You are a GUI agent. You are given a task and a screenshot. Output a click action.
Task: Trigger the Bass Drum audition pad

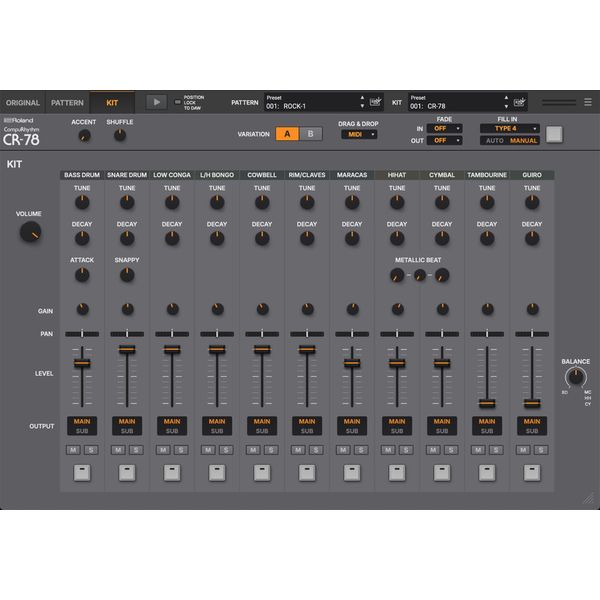coord(82,473)
